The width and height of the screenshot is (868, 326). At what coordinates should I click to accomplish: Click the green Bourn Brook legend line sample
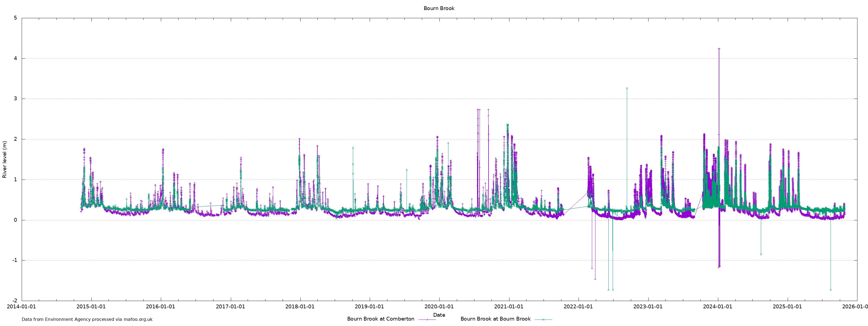point(543,319)
